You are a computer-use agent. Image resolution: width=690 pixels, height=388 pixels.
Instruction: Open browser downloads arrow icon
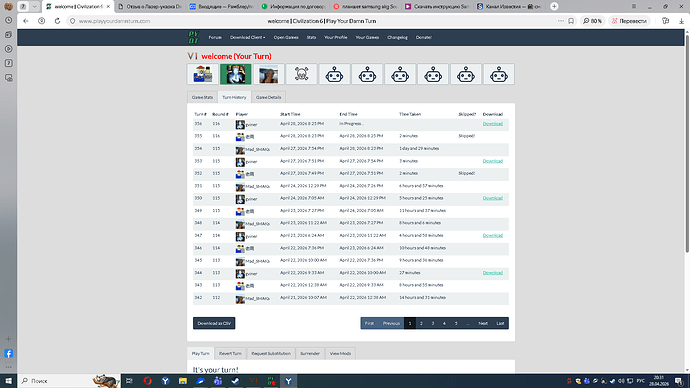[681, 21]
